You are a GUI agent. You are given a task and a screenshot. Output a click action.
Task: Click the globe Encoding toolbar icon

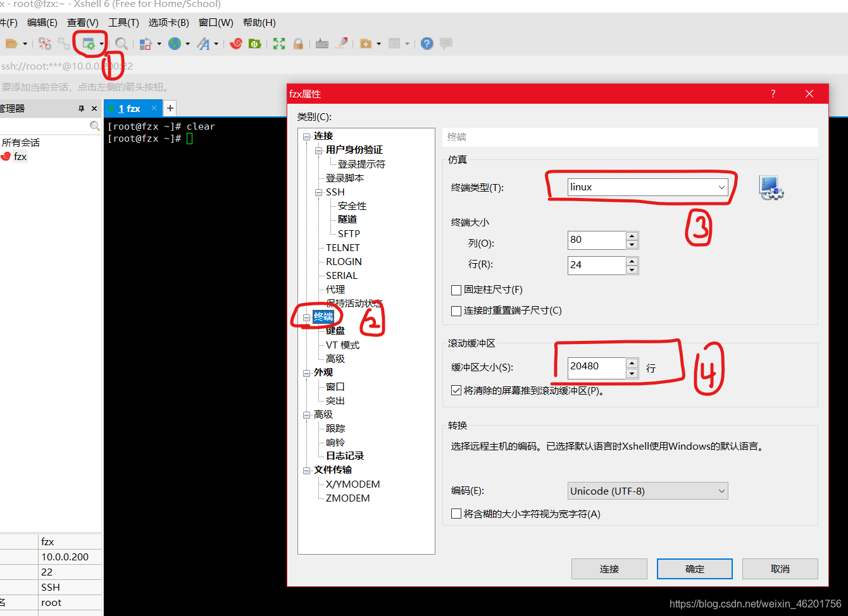coord(175,44)
